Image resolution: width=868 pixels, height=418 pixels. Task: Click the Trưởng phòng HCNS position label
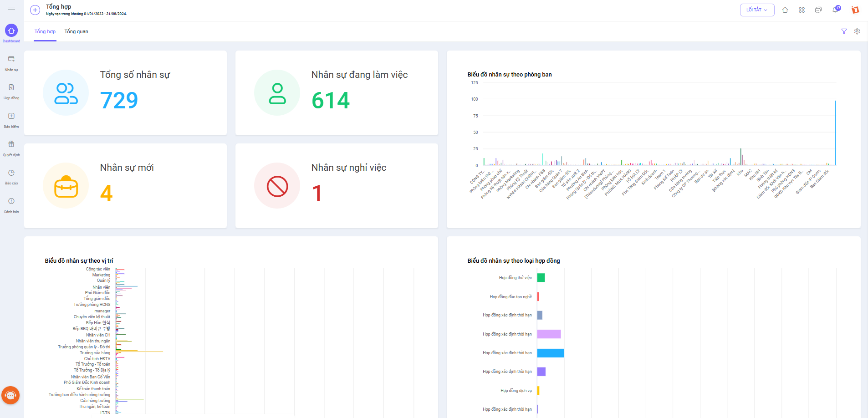pos(92,305)
